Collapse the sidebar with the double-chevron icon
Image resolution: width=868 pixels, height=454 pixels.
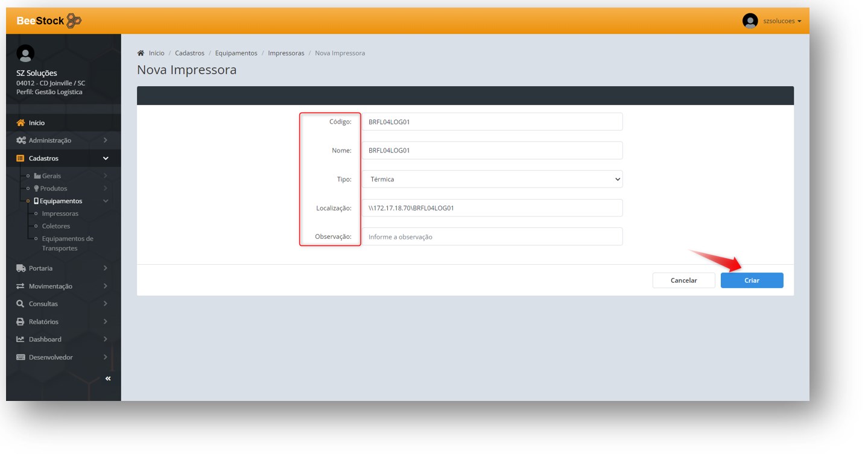click(x=108, y=379)
